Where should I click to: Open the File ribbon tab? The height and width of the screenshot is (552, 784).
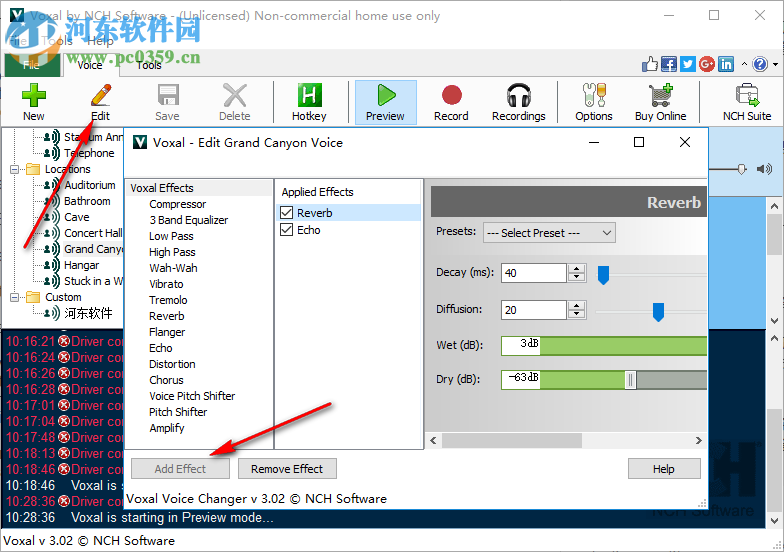click(x=31, y=64)
